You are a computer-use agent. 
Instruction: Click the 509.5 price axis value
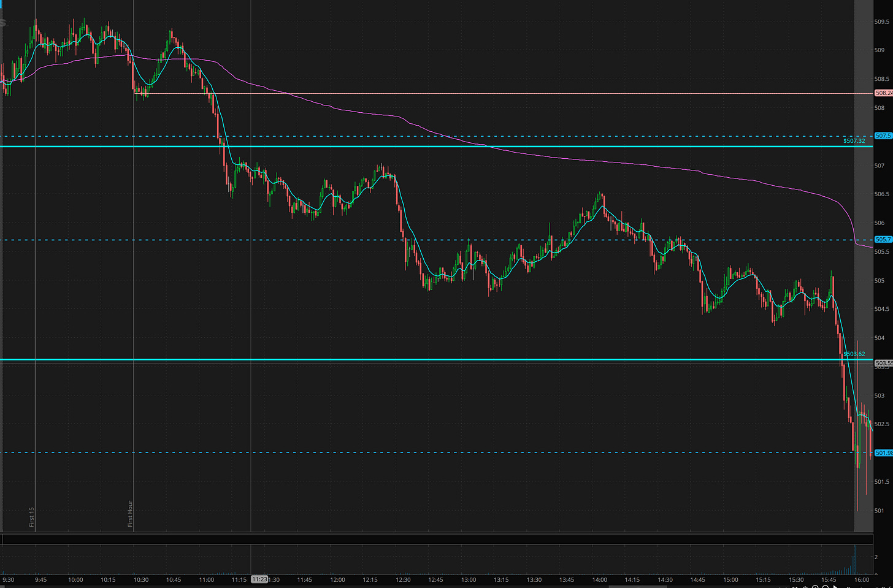click(x=881, y=22)
